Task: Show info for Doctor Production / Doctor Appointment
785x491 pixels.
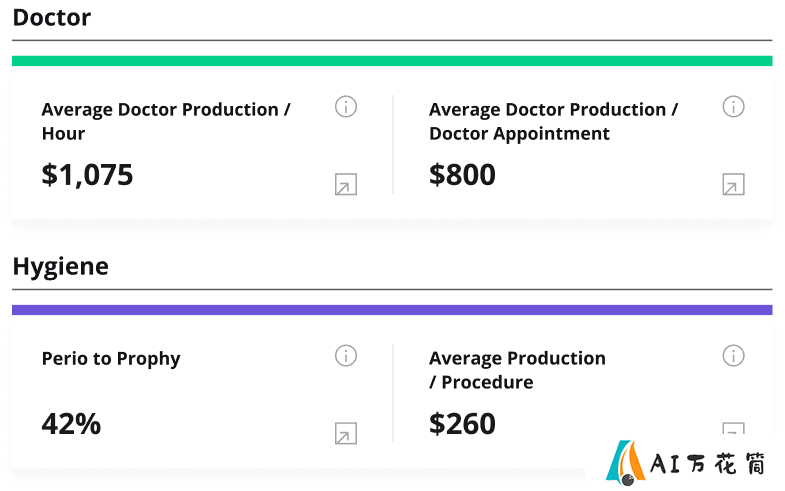Action: pos(733,107)
